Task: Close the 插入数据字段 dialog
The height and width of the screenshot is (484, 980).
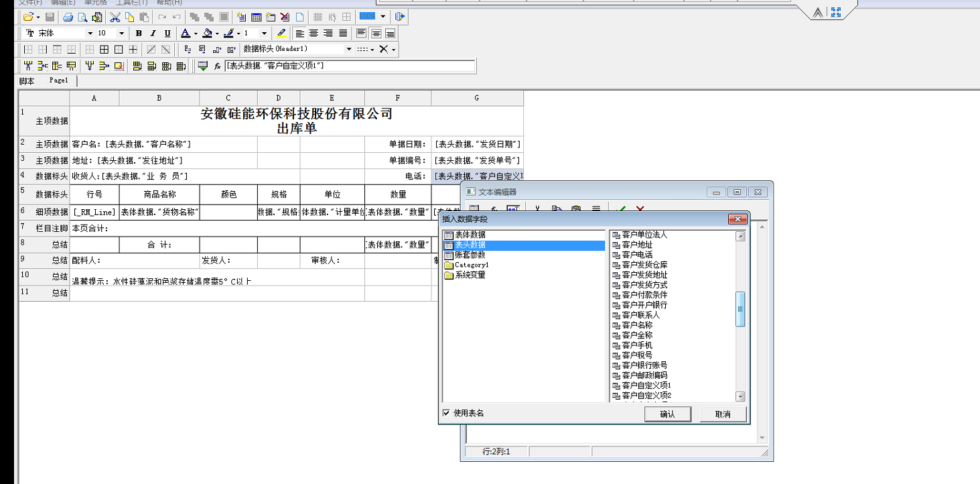Action: [737, 219]
